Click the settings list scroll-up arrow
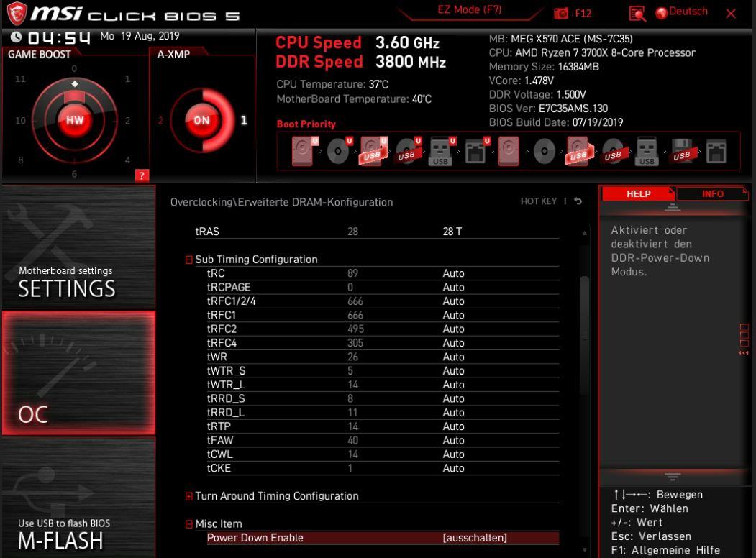This screenshot has width=756, height=558. 584,233
